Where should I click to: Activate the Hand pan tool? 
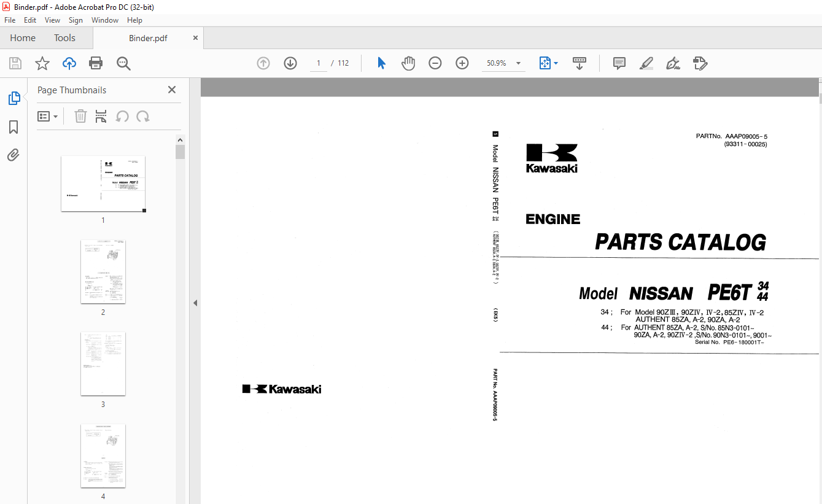point(408,63)
